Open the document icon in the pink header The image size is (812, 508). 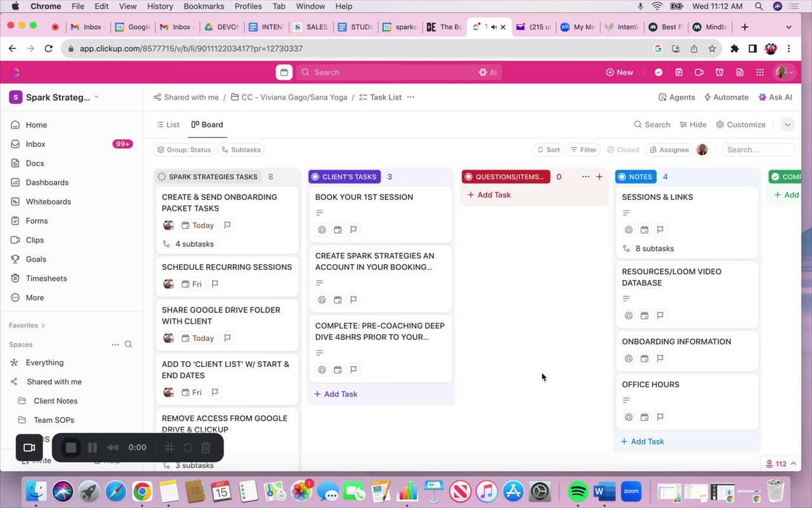coord(740,72)
